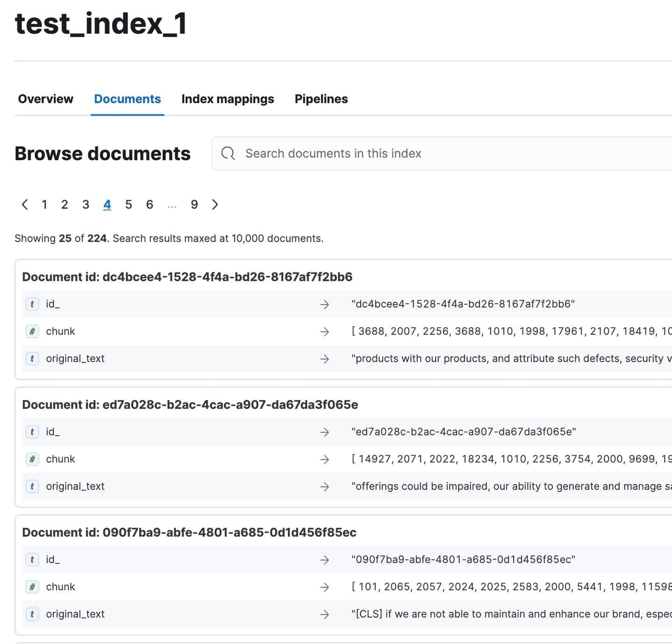Click the text-type icon beside id_ in third document
Viewport: 672px width, 644px height.
tap(32, 560)
